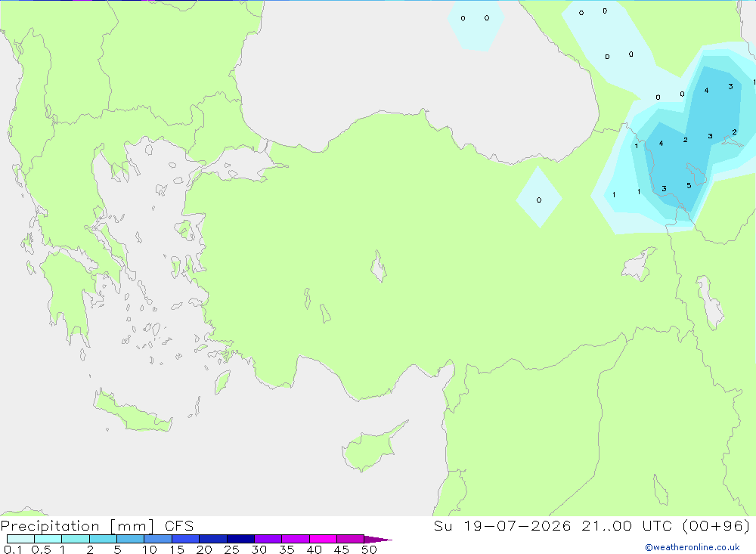Screen dimensions: 756x554
Task: Click the 'Su 19-07-2026 21..00 UTC (00+96)' timestamp
Action: [x=592, y=526]
